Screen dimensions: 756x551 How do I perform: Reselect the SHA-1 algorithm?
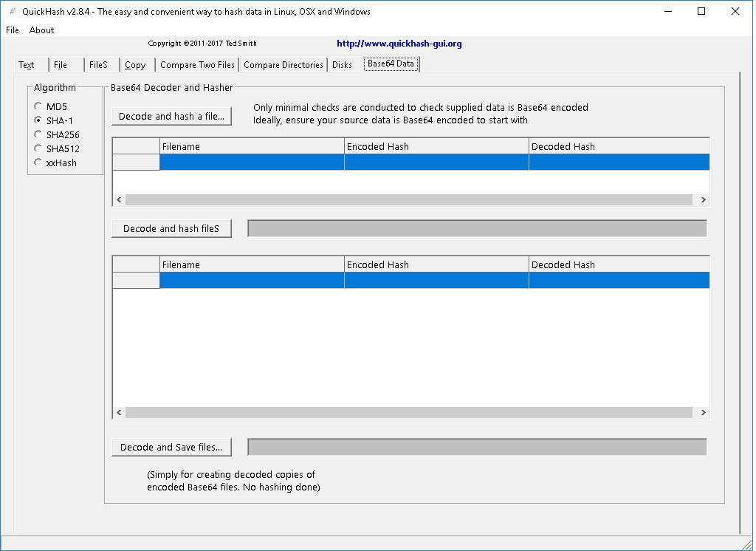(x=38, y=120)
